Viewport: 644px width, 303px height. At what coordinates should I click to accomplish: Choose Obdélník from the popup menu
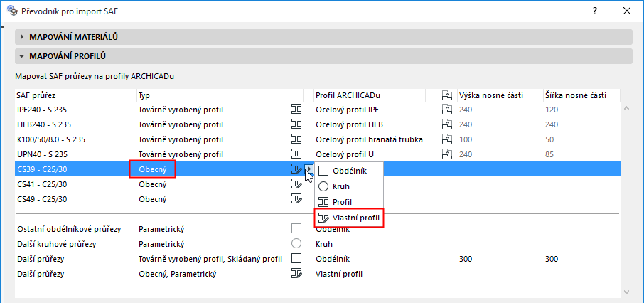[348, 170]
